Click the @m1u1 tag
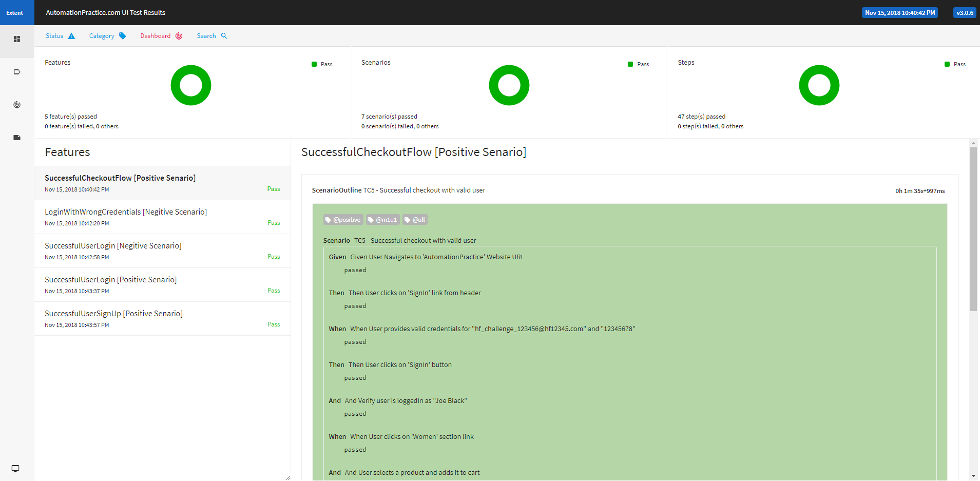 click(382, 220)
